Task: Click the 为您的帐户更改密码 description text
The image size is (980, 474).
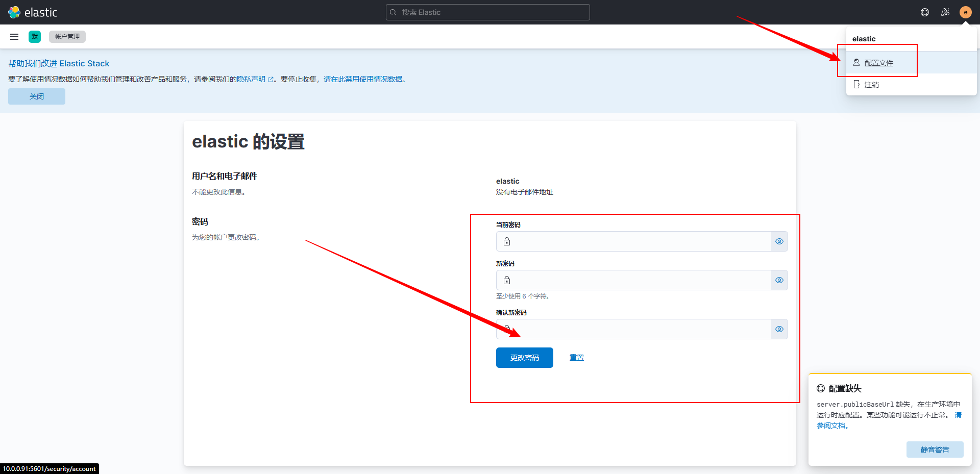Action: [226, 237]
